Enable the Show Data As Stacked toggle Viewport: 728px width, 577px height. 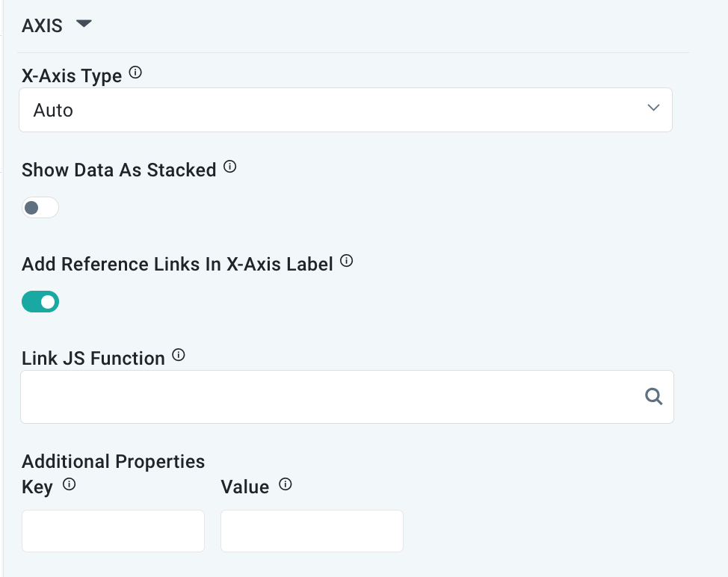click(40, 208)
